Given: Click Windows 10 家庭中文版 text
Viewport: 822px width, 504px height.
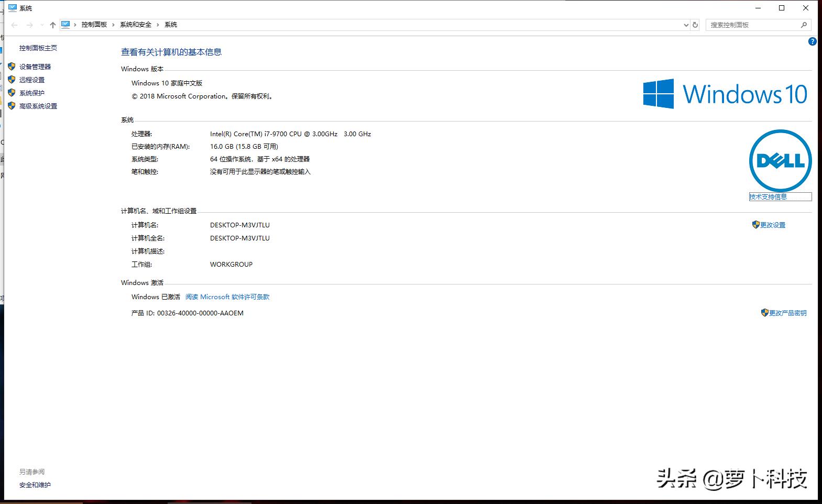Looking at the screenshot, I should (167, 83).
